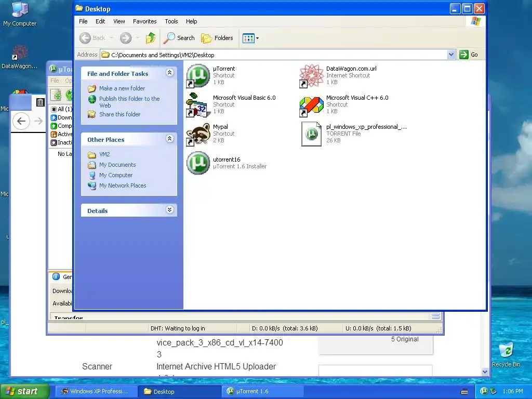The height and width of the screenshot is (399, 532).
Task: Open the File menu of µTorrent window
Action: tap(55, 81)
